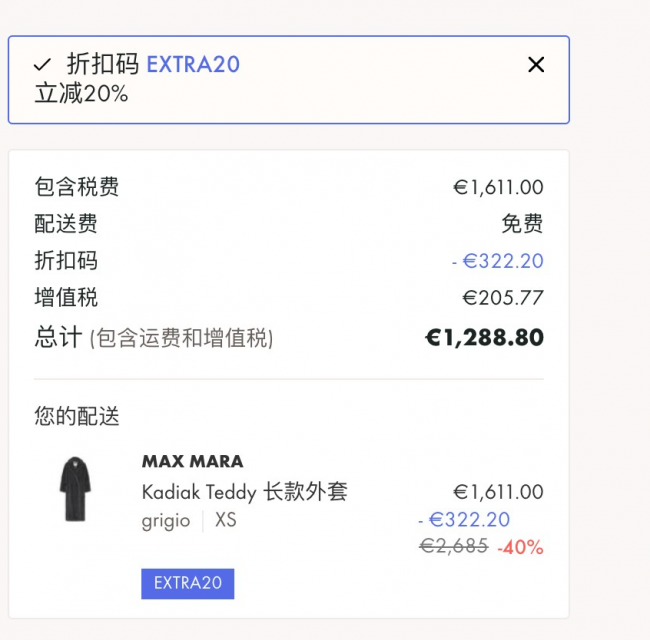650x640 pixels.
Task: Click the red -40% discount label
Action: [520, 547]
